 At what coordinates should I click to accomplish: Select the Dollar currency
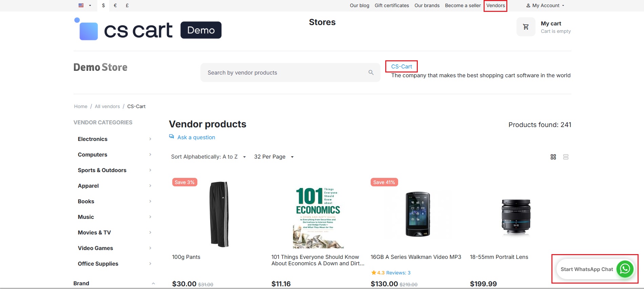click(x=103, y=5)
